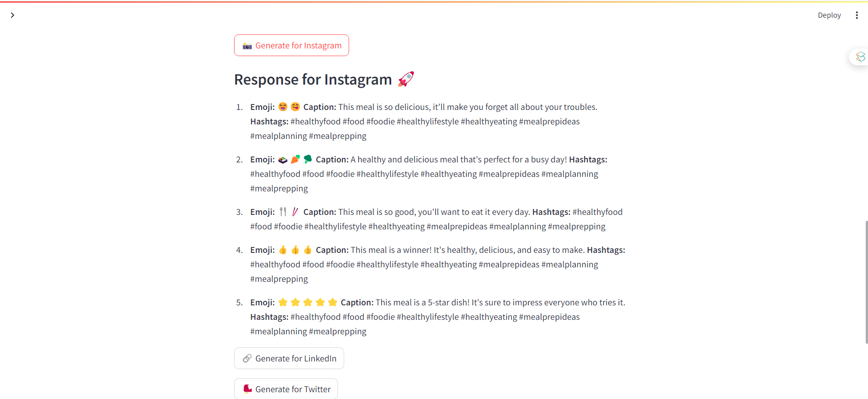The height and width of the screenshot is (399, 868).
Task: Click the bird icon on the Twitter button
Action: click(x=247, y=389)
